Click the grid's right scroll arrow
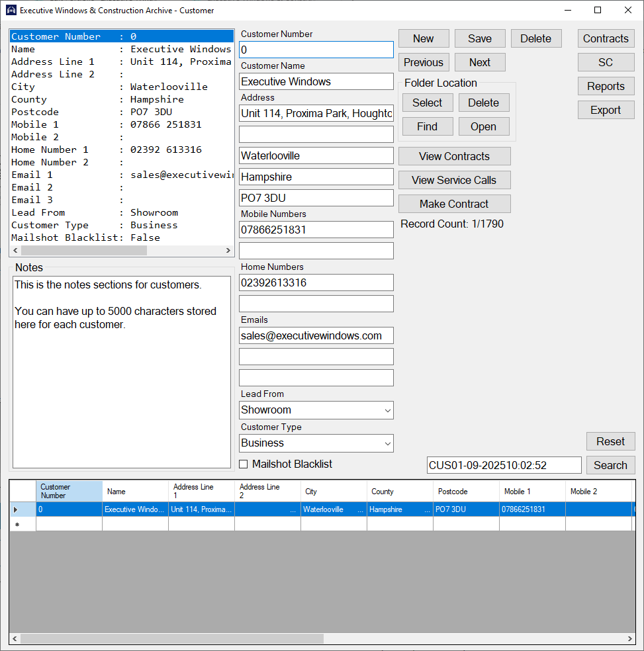The image size is (644, 651). [x=630, y=639]
